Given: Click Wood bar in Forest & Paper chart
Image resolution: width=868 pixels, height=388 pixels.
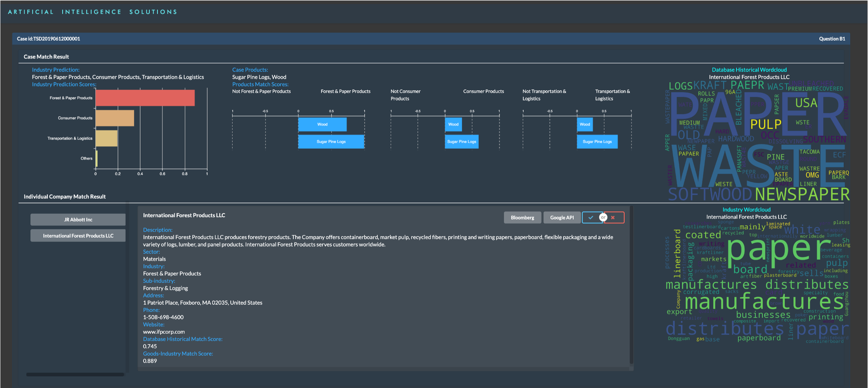Looking at the screenshot, I should [322, 124].
